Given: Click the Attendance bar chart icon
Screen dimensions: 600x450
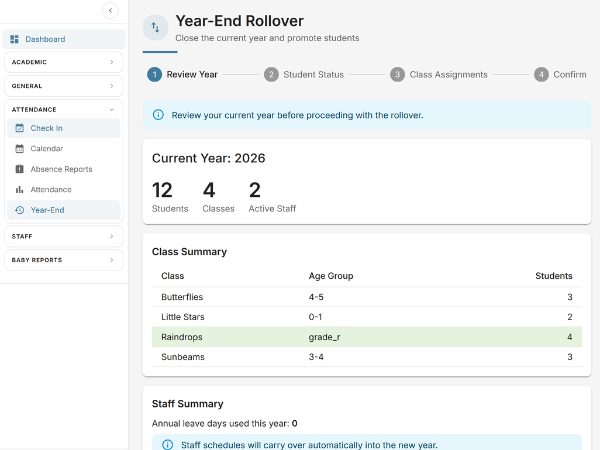Looking at the screenshot, I should 20,189.
